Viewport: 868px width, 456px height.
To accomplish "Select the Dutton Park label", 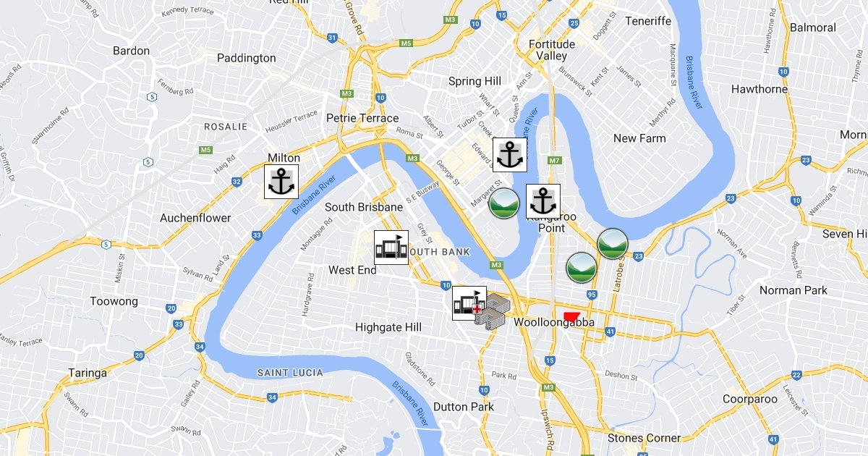I will (x=464, y=407).
